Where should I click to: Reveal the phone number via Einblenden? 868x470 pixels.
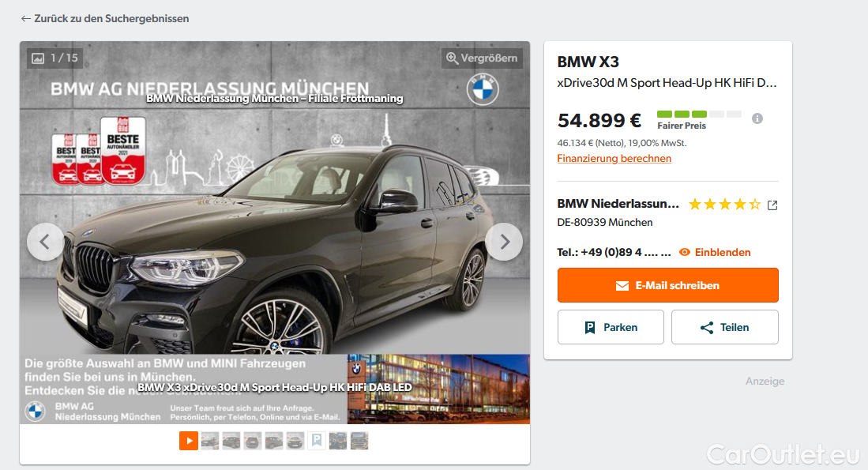[715, 253]
